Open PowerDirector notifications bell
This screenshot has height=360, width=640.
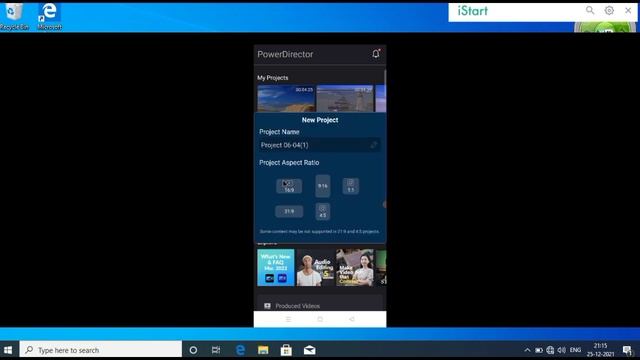376,54
